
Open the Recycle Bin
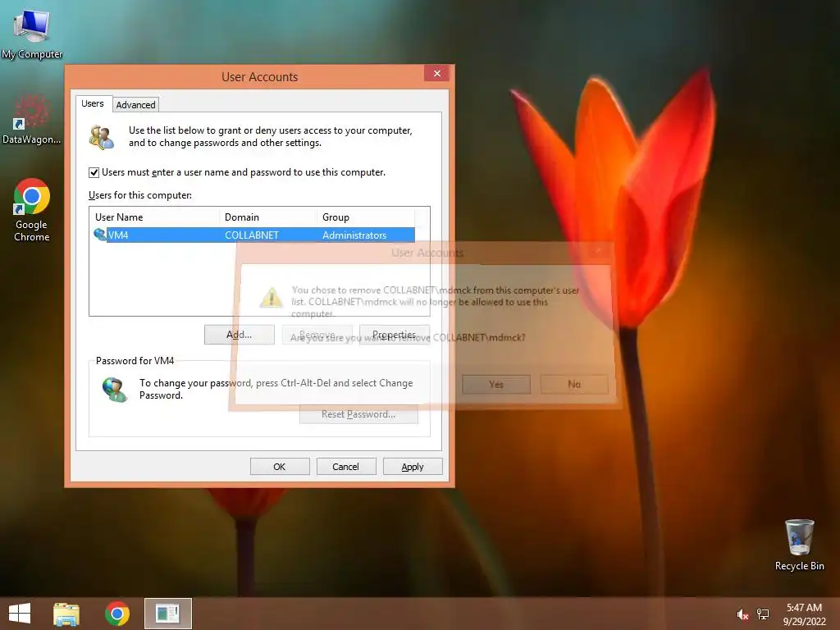pyautogui.click(x=799, y=545)
